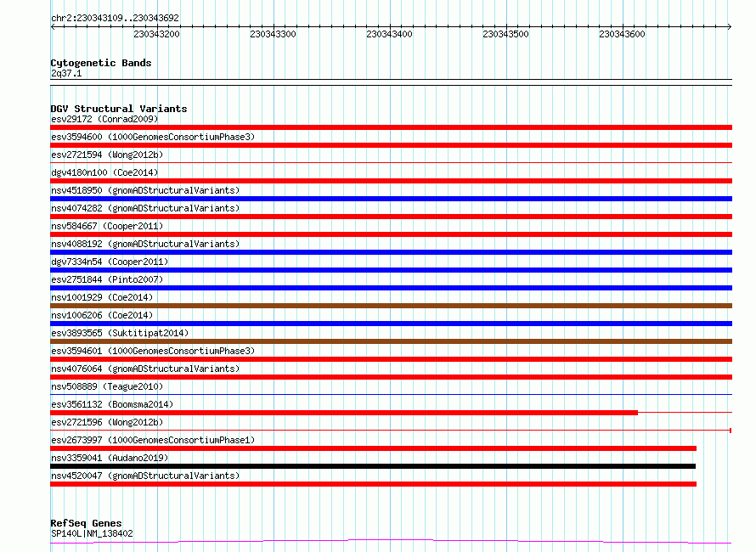Click the RefSeq Genes track heading
The image size is (756, 552).
86,523
